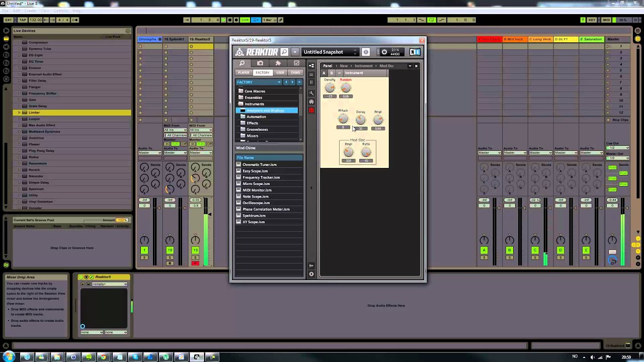
Task: Select the FACTORY browser tab
Action: 262,73
